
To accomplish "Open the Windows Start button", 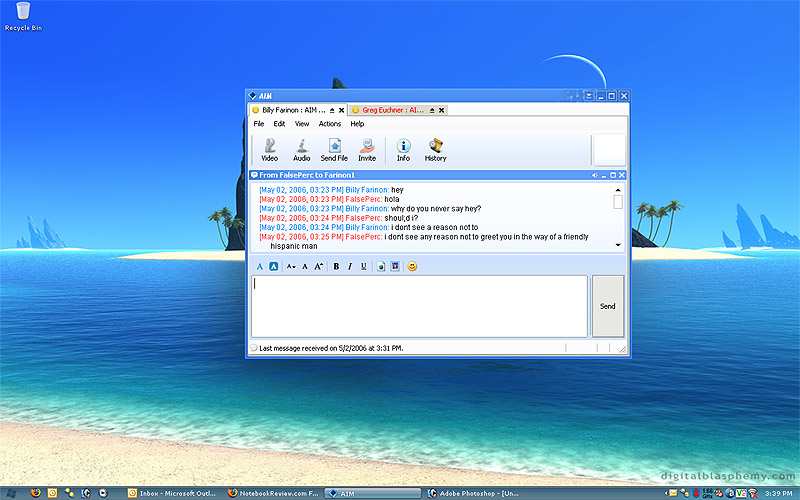I will [x=11, y=493].
